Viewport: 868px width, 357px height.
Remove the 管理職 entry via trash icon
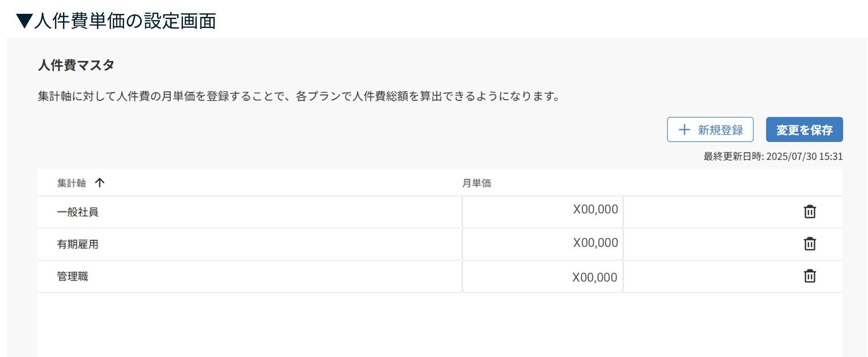[x=810, y=276]
